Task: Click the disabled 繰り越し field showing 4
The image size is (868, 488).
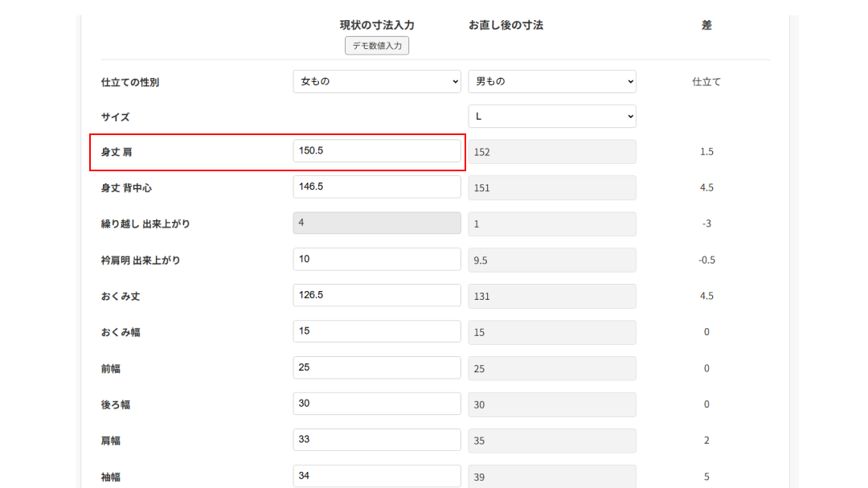Action: [377, 223]
